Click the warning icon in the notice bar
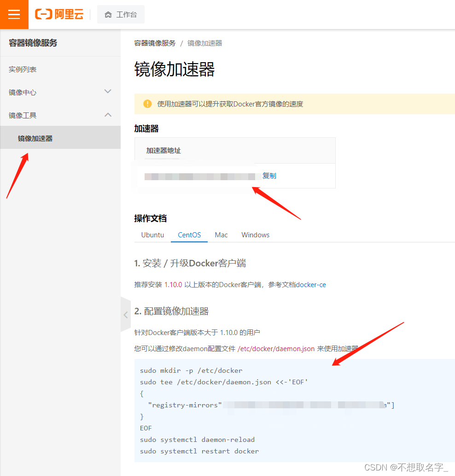Screen dimensions: 455x476 (147, 104)
